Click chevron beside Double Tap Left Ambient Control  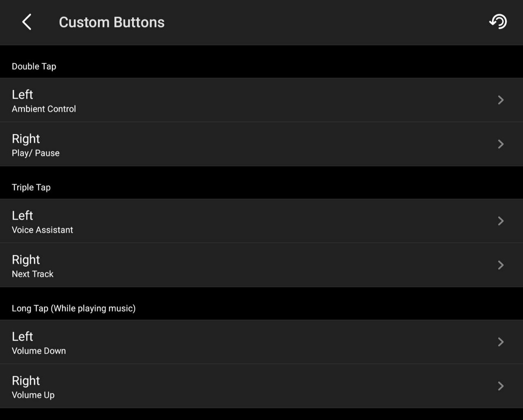[501, 100]
